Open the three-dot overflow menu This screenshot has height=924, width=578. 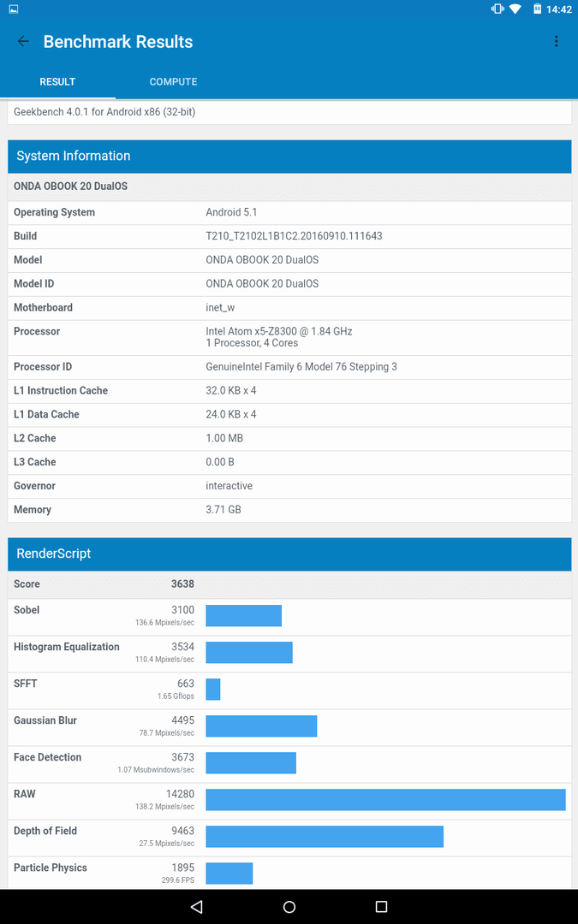coord(556,41)
